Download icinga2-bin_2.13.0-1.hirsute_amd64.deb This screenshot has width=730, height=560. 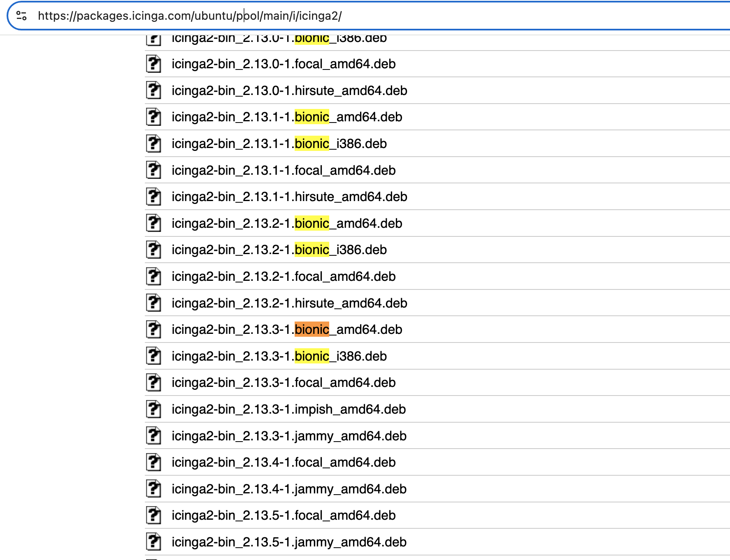[289, 91]
